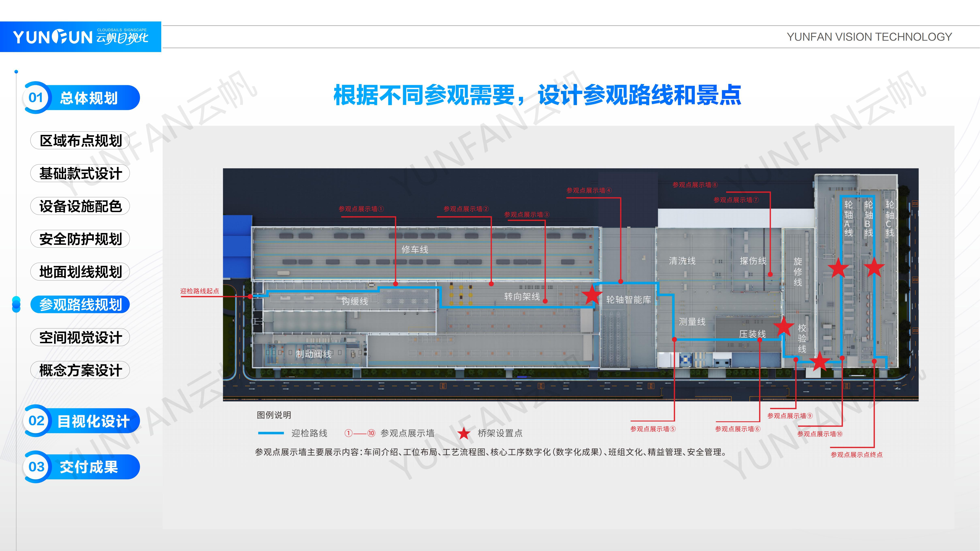Click the 旋修线 area label
Image resolution: width=980 pixels, height=551 pixels.
798,272
